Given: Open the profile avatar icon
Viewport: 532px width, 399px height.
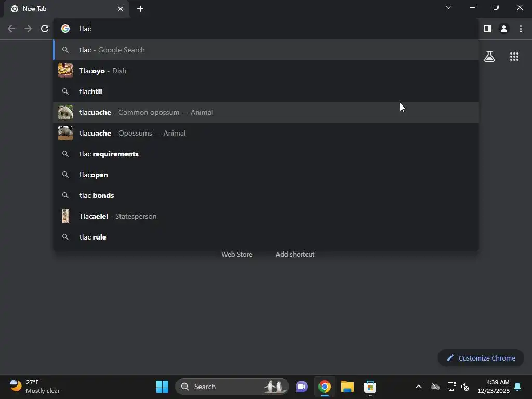Looking at the screenshot, I should click(504, 29).
